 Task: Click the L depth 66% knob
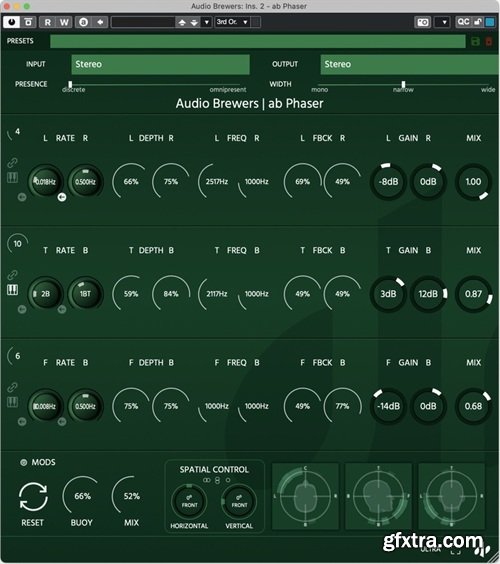click(131, 182)
